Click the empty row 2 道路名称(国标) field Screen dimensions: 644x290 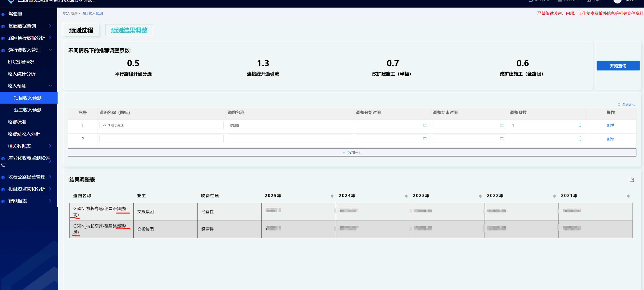[x=161, y=139]
